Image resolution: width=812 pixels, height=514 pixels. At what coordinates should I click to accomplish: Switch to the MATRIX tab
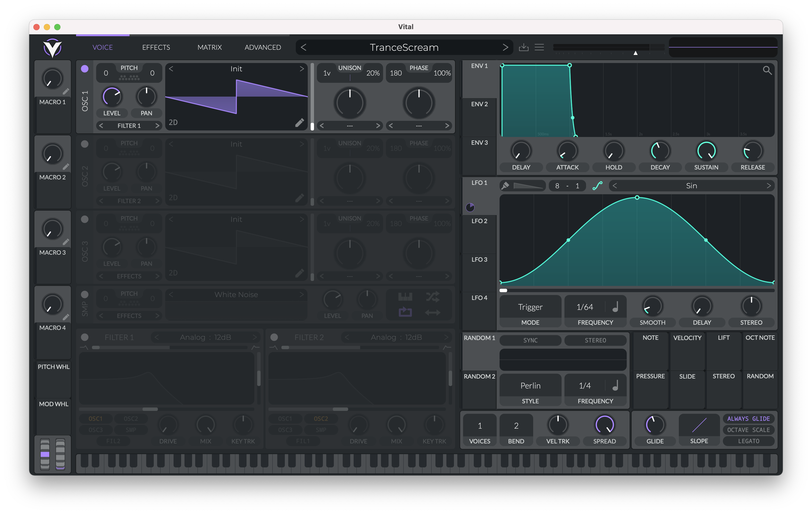pos(210,47)
